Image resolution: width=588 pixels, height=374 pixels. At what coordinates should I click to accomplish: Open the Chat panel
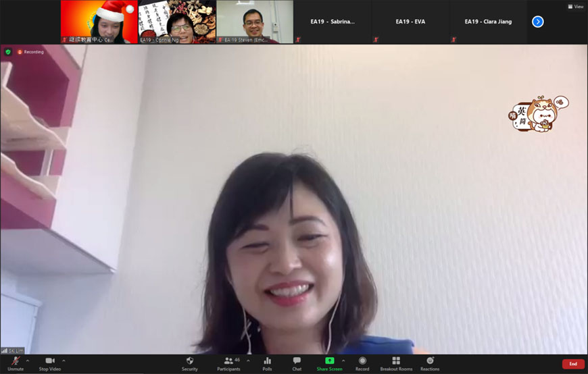[297, 363]
